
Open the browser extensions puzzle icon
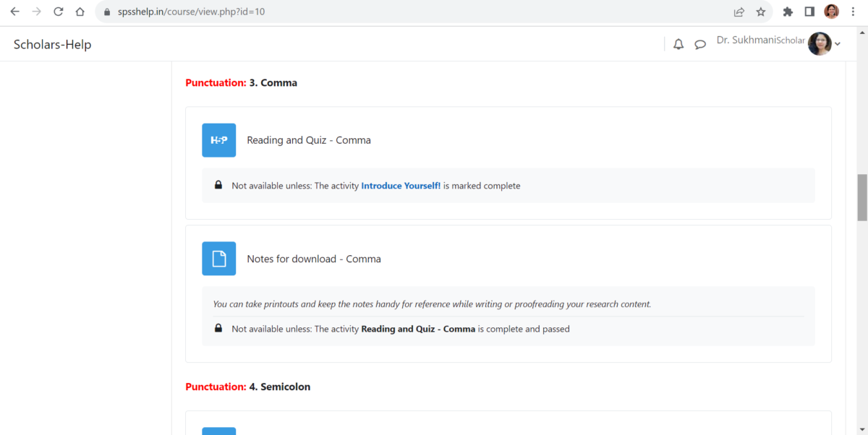coord(788,12)
